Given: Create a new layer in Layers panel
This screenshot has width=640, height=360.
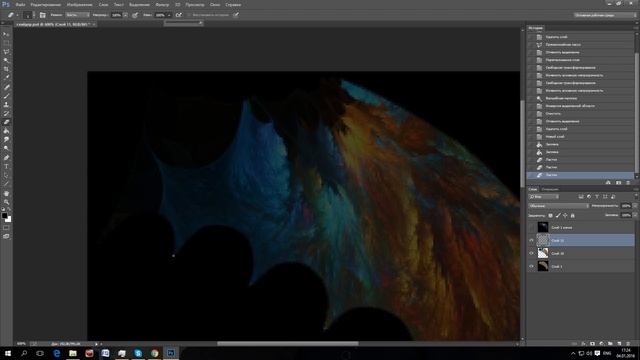Looking at the screenshot, I should click(x=619, y=344).
